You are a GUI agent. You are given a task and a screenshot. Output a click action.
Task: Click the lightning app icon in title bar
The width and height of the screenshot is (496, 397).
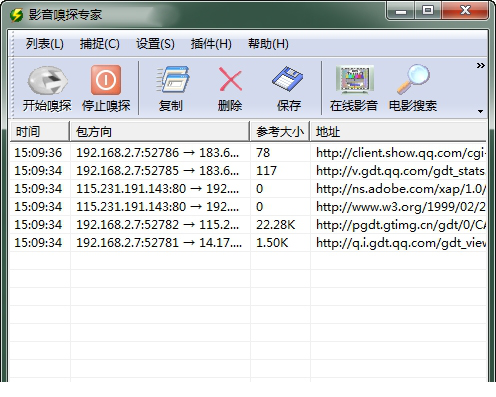tap(16, 15)
